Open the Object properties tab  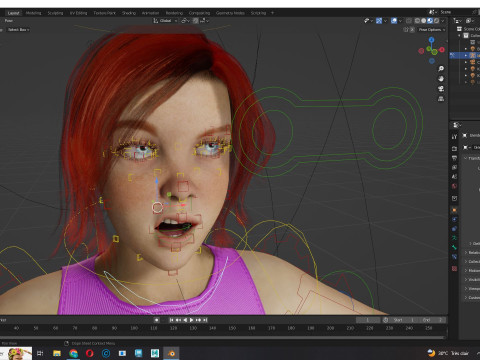click(x=454, y=210)
